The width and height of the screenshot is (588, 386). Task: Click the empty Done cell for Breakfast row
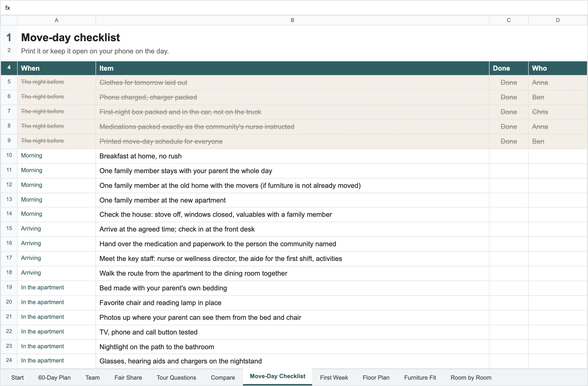coord(509,156)
